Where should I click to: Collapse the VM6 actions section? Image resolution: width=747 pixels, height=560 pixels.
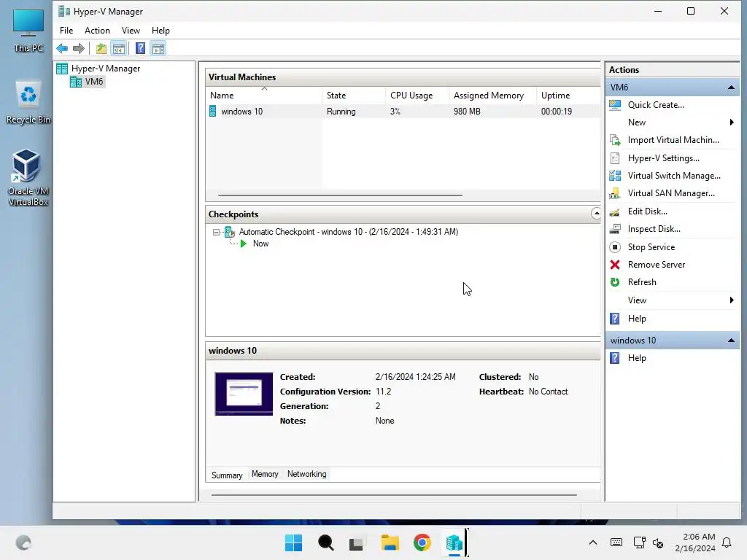[x=731, y=87]
